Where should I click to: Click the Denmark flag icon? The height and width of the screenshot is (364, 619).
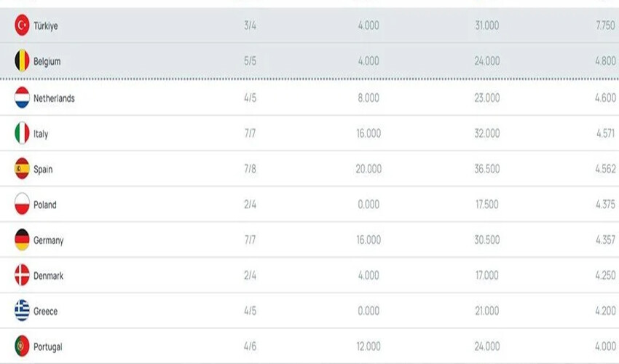[22, 275]
